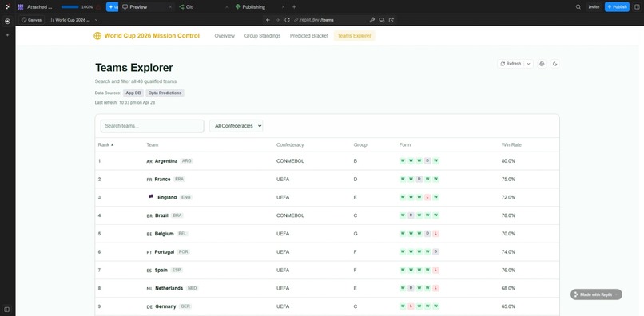Sort by Win Rate column header
Image resolution: width=644 pixels, height=316 pixels.
click(x=511, y=145)
